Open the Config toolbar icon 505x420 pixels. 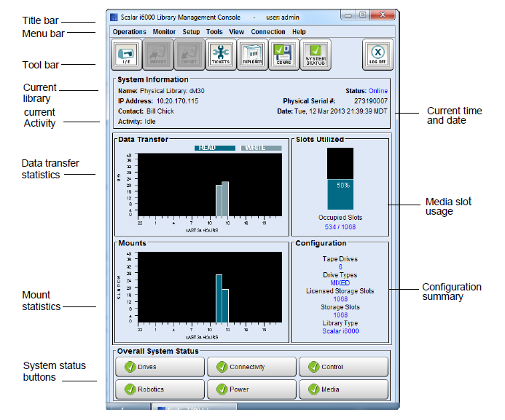point(283,55)
